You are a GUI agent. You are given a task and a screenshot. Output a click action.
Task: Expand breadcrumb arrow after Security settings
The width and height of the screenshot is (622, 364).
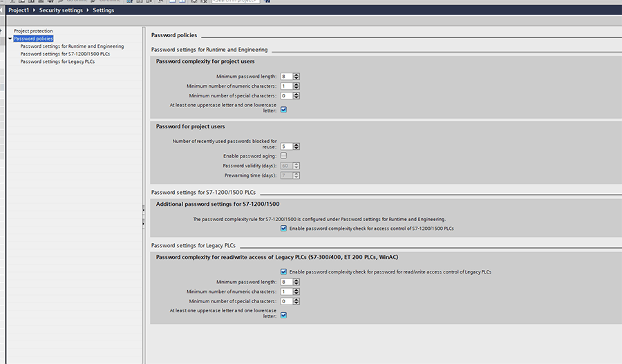[88, 10]
